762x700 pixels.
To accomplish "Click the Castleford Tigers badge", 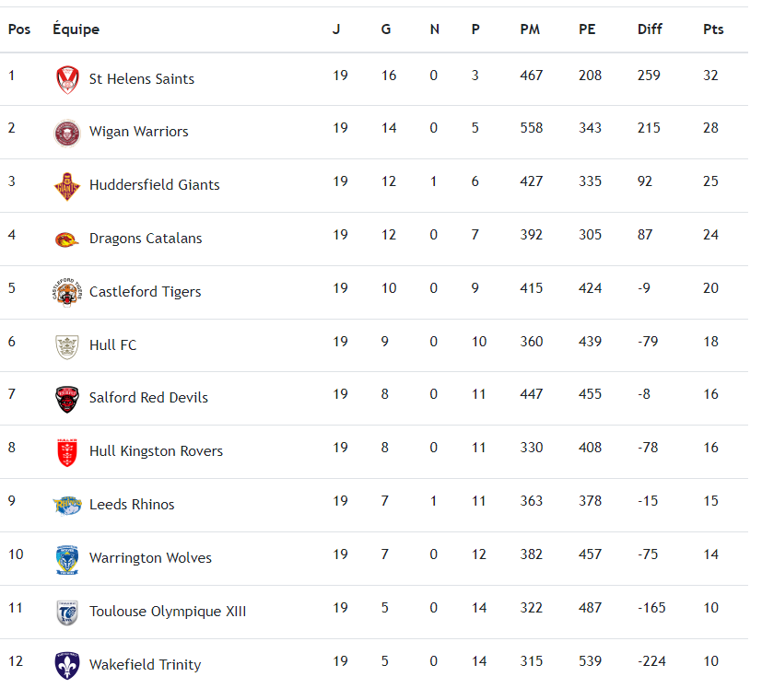I will coord(66,293).
